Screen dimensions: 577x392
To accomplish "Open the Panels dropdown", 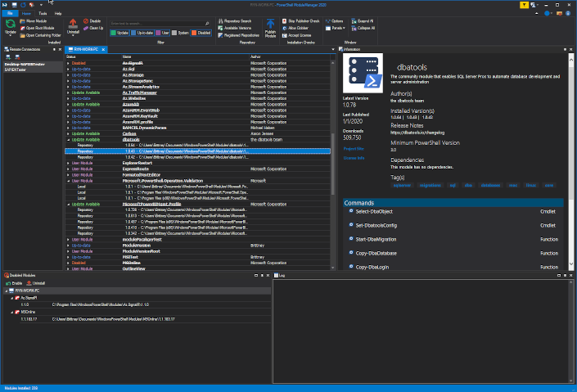I will [336, 28].
